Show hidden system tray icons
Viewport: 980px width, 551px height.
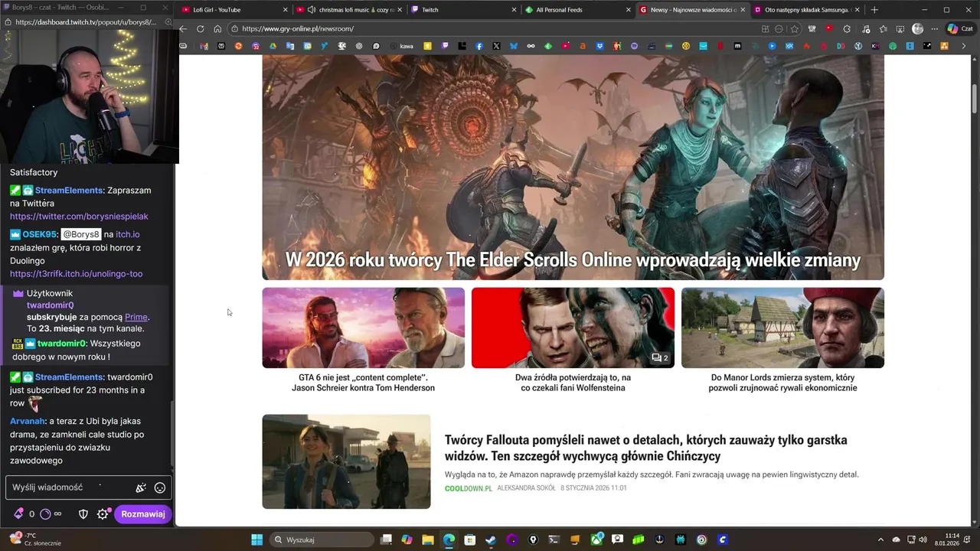click(x=880, y=540)
